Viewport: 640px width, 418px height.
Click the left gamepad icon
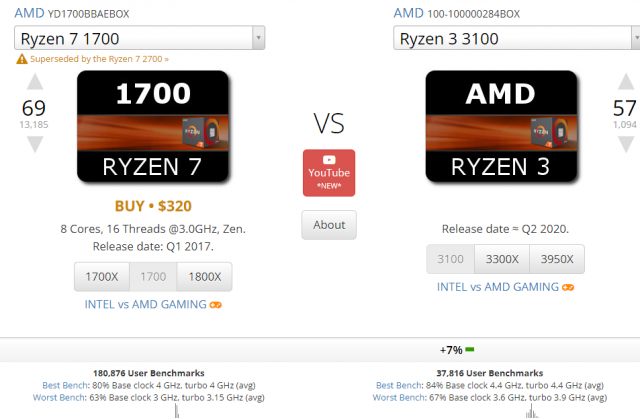215,304
